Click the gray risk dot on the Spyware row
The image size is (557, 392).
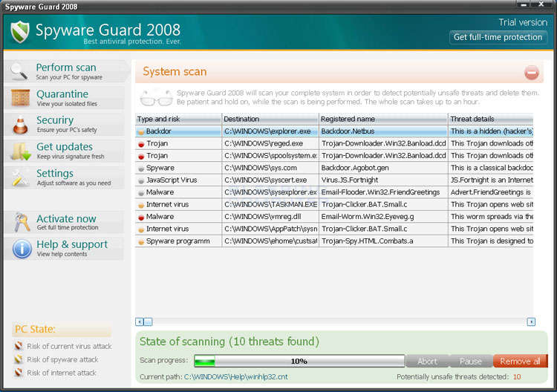pyautogui.click(x=141, y=169)
